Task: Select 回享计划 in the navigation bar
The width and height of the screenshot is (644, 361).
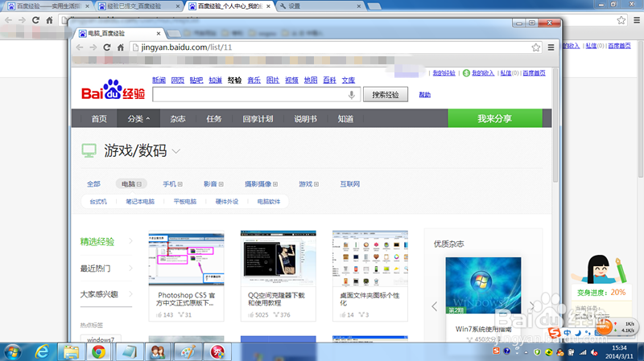Action: pos(258,118)
